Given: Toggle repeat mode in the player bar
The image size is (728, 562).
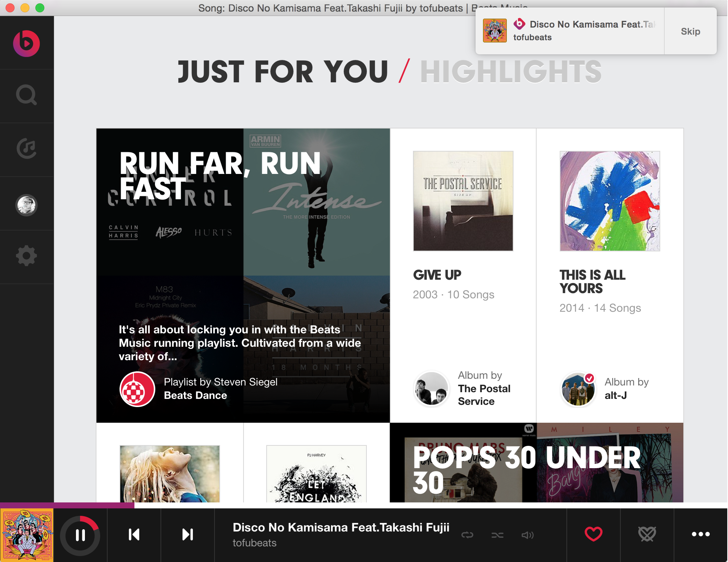Looking at the screenshot, I should coord(467,535).
